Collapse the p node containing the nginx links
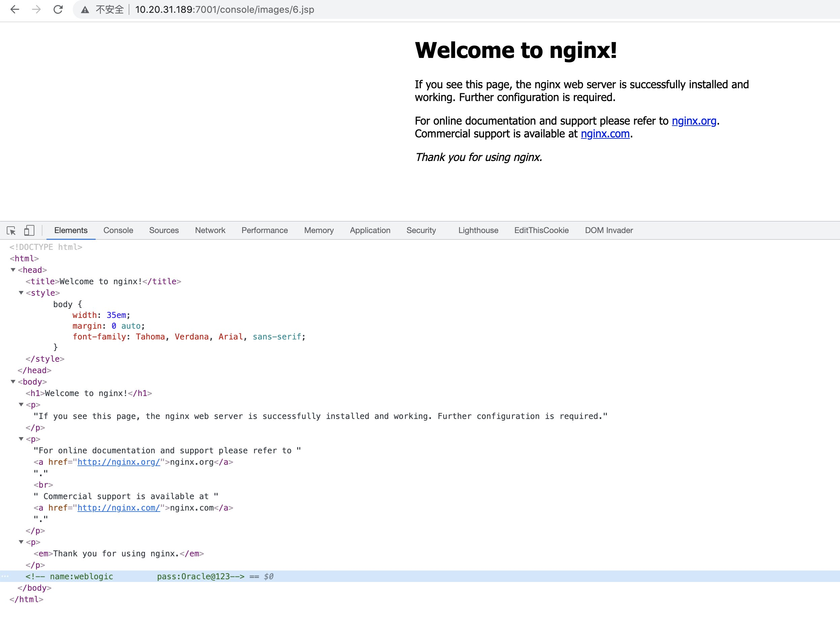Screen dimensions: 840x619 tap(21, 439)
